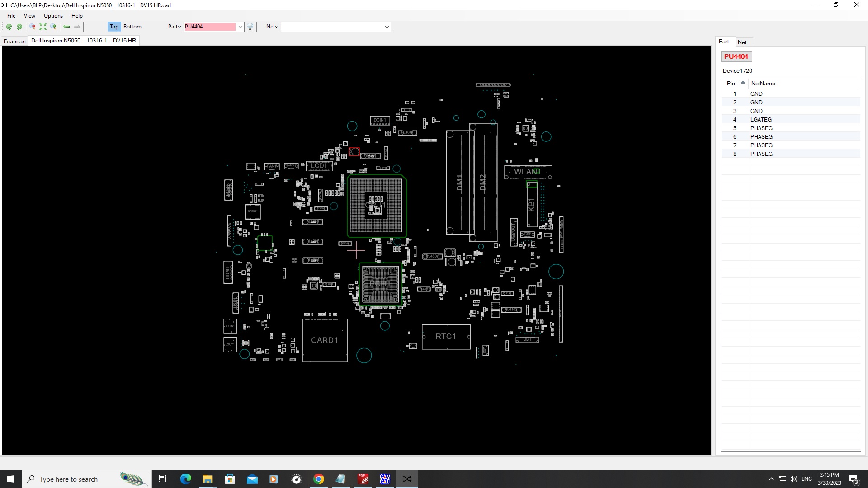The width and height of the screenshot is (868, 488).
Task: Open the volume control in the tray
Action: tap(793, 479)
